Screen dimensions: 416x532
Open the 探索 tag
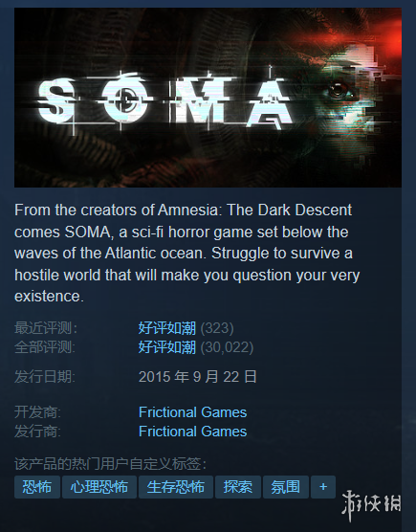tap(238, 487)
